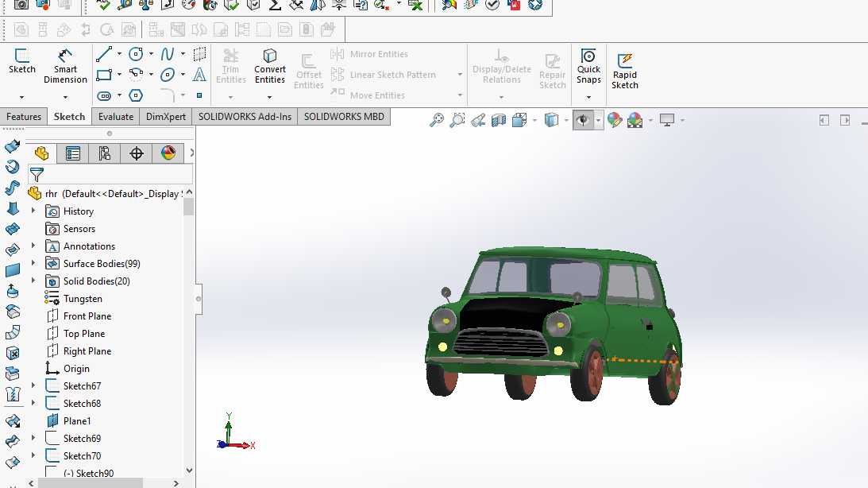Toggle Quick Snaps
Screen dimensions: 868x488
coord(588,67)
